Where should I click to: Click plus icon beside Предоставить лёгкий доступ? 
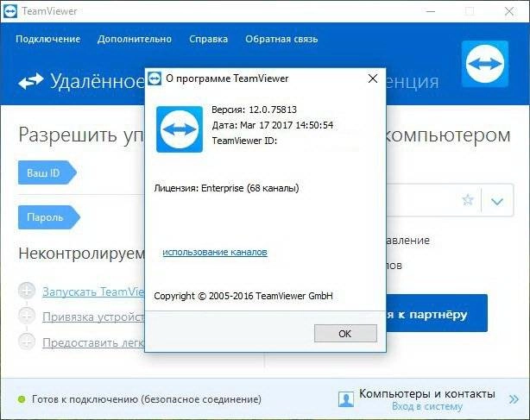tap(27, 342)
